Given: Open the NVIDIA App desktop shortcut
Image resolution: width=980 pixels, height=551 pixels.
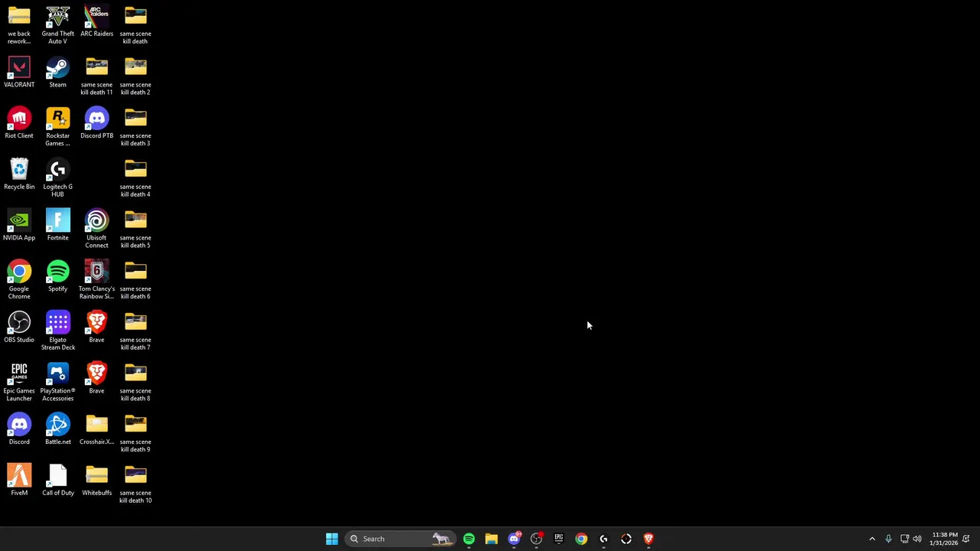Looking at the screenshot, I should point(19,225).
